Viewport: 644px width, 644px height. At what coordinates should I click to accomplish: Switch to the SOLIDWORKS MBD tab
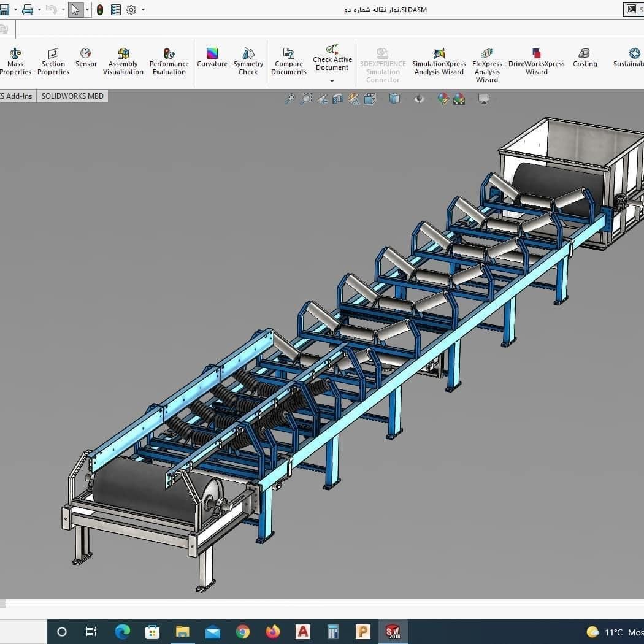72,96
